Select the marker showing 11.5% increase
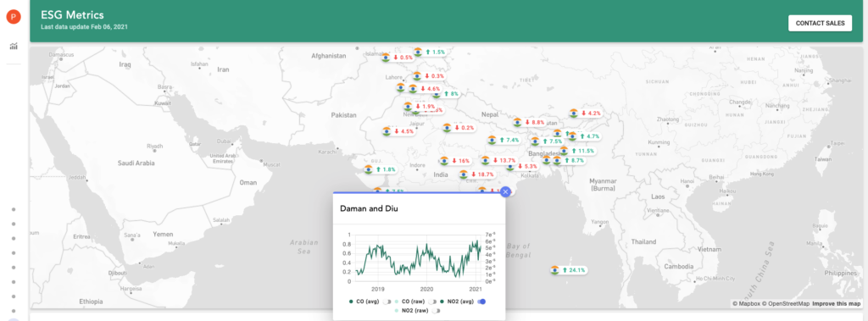This screenshot has width=868, height=321. pyautogui.click(x=576, y=151)
